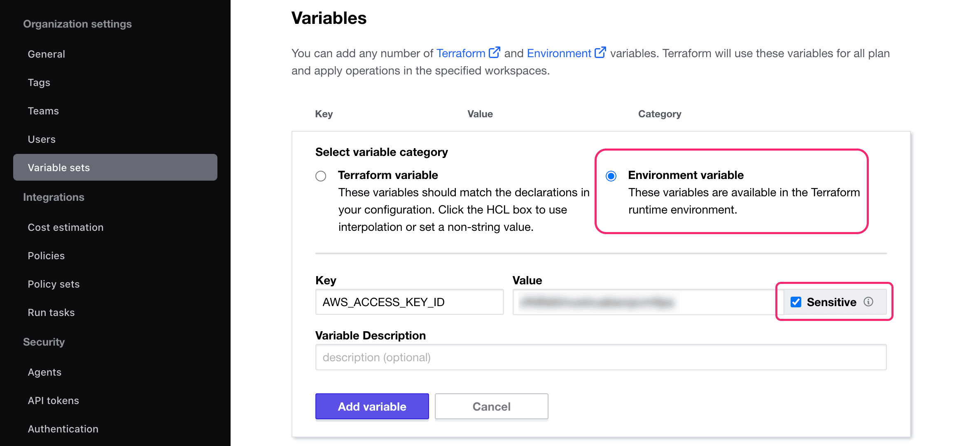
Task: Click the Cost estimation sidebar item
Action: pyautogui.click(x=67, y=227)
